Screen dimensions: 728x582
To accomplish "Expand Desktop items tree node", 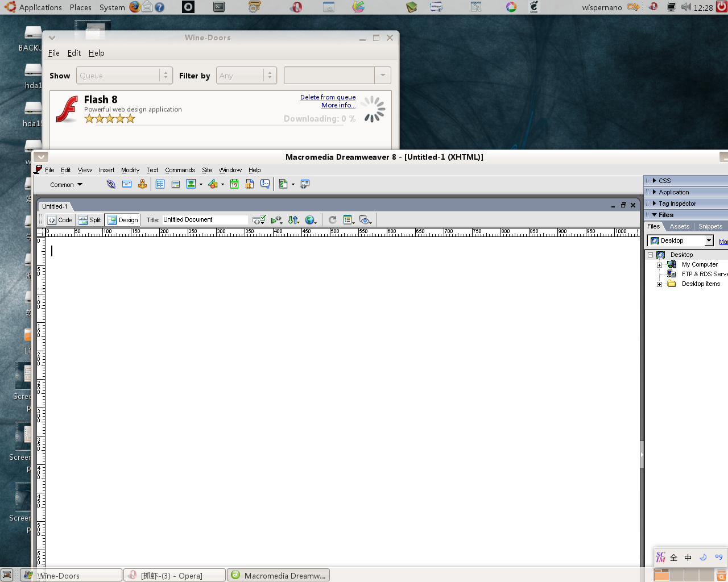I will coord(659,284).
